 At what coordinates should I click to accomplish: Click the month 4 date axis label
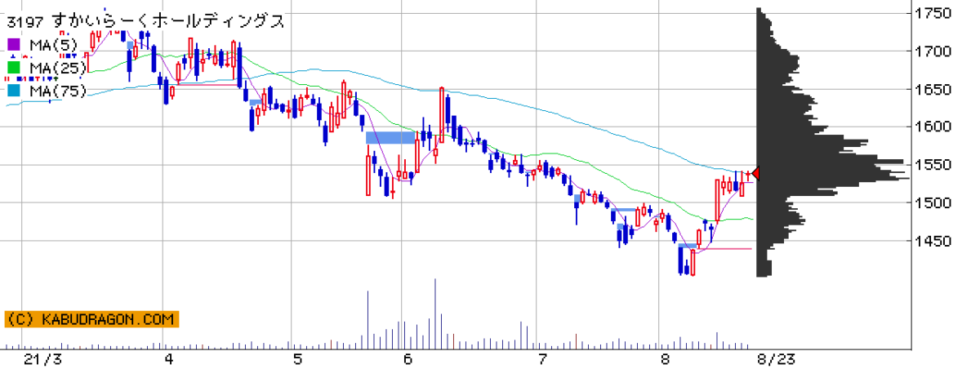(x=168, y=359)
